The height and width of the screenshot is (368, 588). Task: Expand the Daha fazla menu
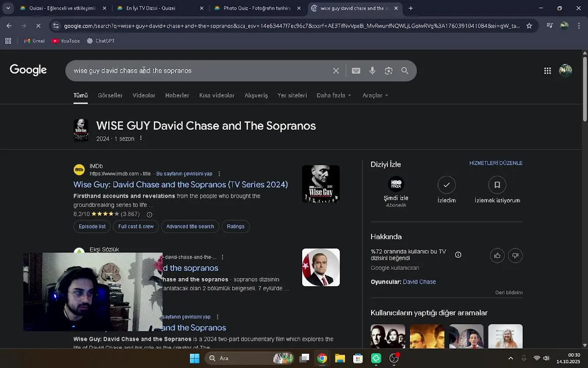(334, 96)
